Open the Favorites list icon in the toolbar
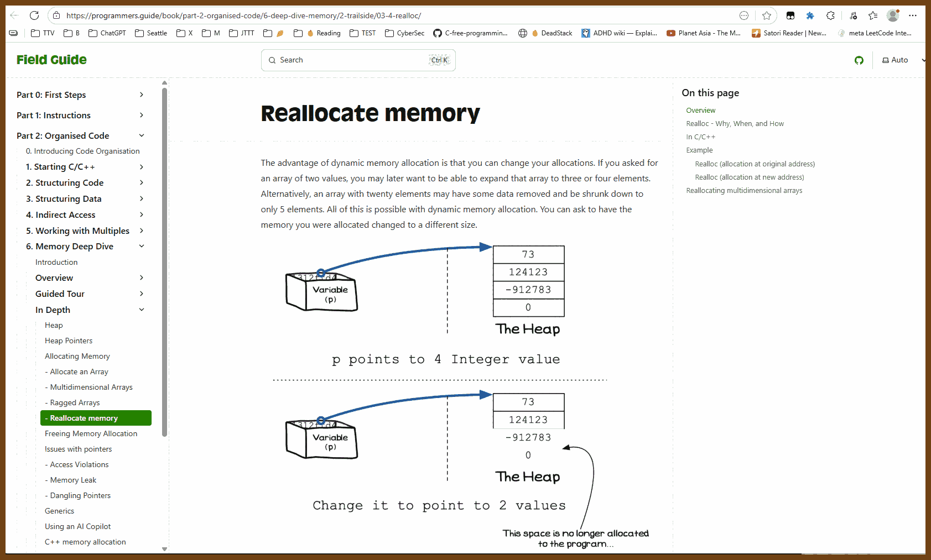Viewport: 931px width, 560px height. [x=873, y=15]
